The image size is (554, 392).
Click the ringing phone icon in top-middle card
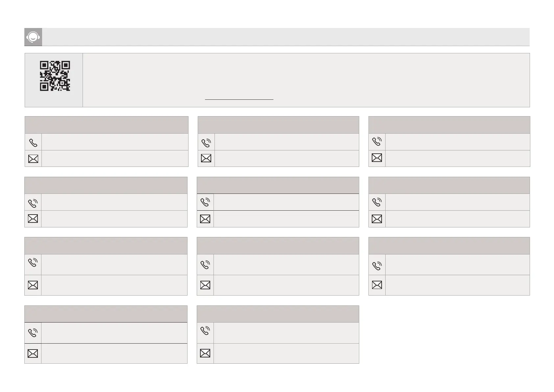point(206,143)
